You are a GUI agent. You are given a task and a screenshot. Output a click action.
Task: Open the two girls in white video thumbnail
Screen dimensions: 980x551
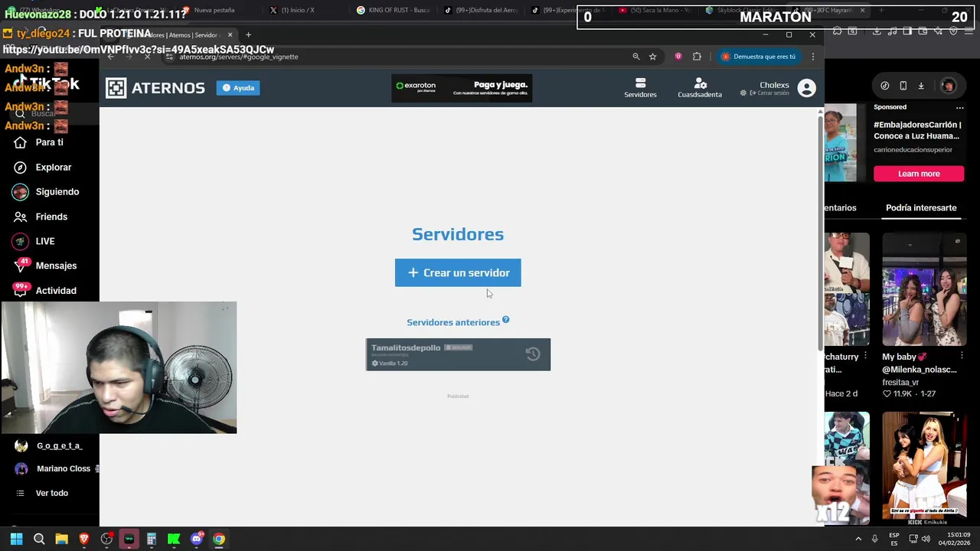pyautogui.click(x=924, y=468)
